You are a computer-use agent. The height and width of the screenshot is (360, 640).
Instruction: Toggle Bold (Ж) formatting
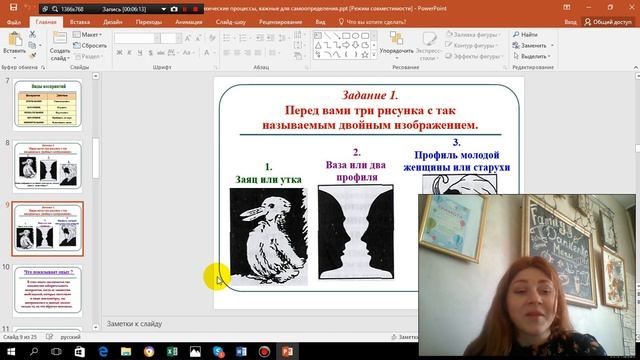pyautogui.click(x=119, y=52)
